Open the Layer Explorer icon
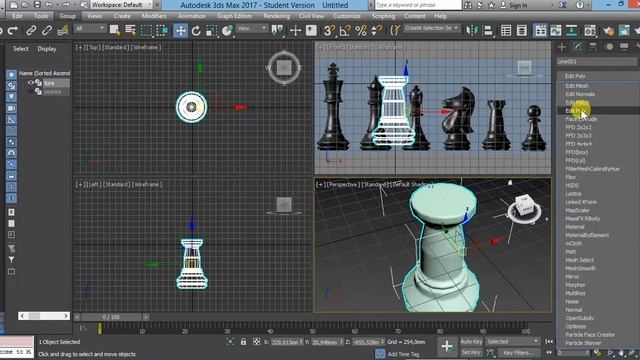 [x=522, y=31]
